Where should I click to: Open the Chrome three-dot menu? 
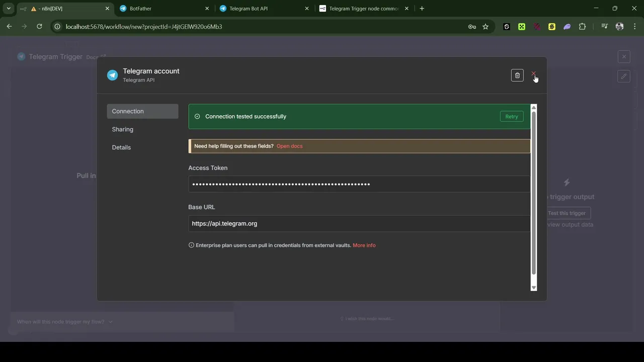pyautogui.click(x=634, y=27)
